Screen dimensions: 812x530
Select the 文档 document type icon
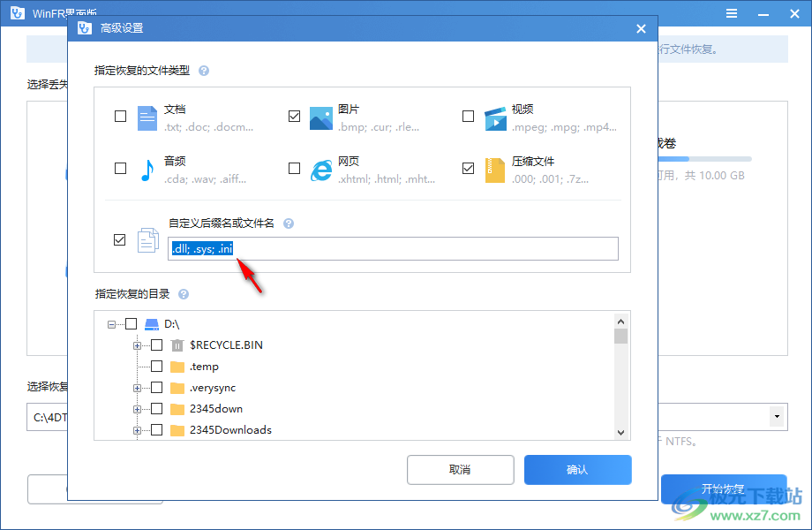[x=146, y=116]
